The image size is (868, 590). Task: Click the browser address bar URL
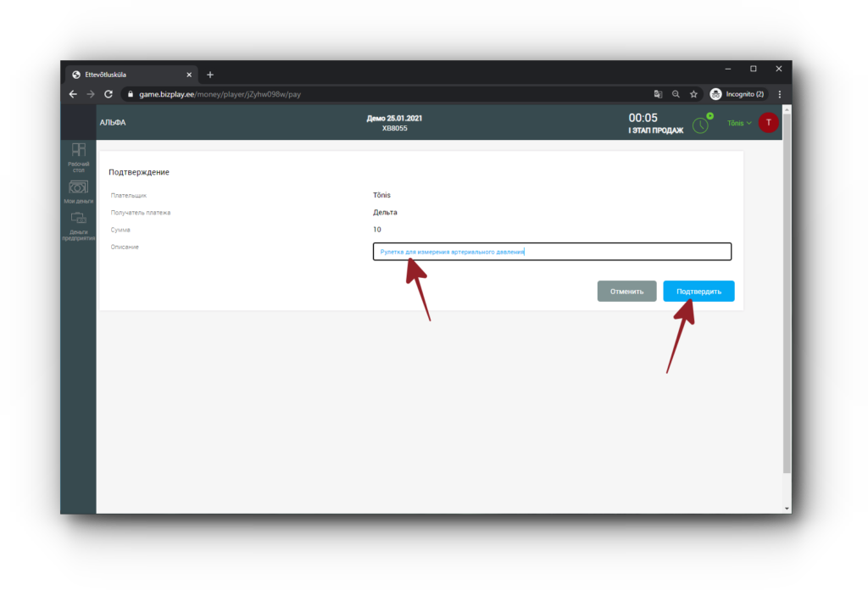pyautogui.click(x=220, y=94)
